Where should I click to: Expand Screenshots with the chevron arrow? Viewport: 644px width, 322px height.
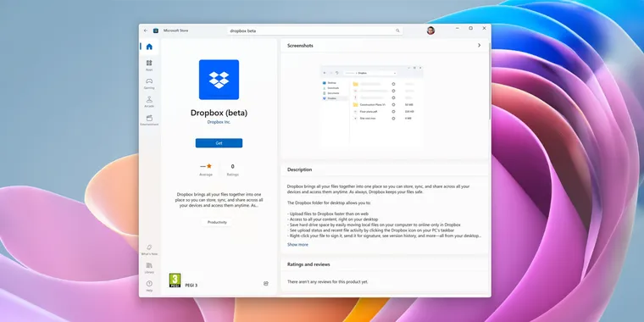coord(479,45)
